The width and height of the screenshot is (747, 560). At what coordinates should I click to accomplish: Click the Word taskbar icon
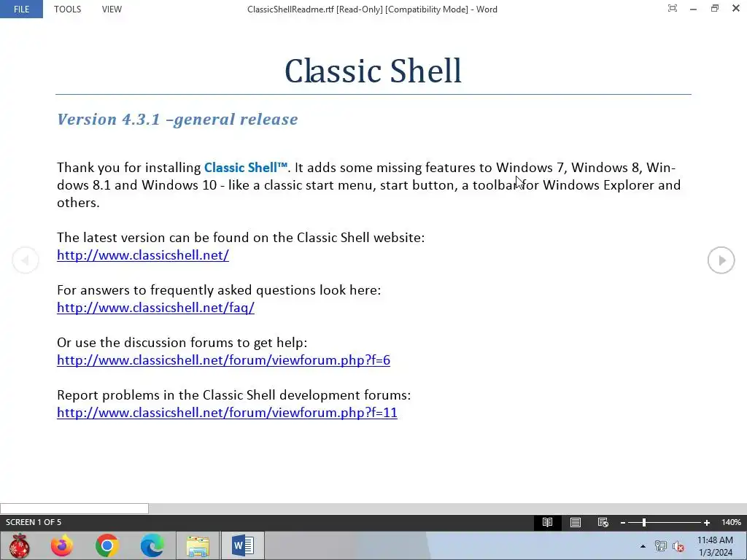(242, 545)
